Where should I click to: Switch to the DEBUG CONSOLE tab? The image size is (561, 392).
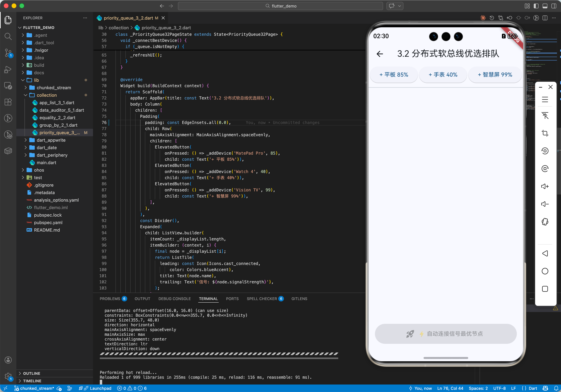pyautogui.click(x=174, y=299)
